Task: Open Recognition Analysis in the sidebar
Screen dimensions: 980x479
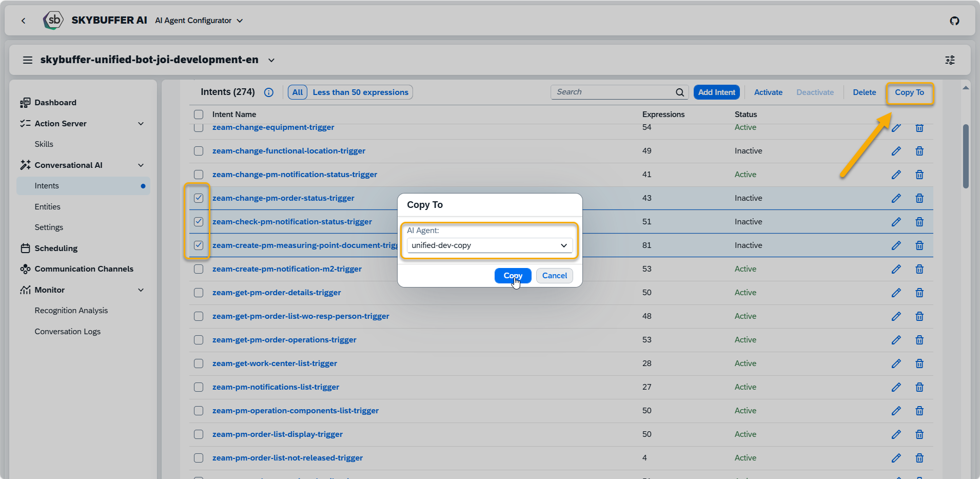Action: [71, 311]
